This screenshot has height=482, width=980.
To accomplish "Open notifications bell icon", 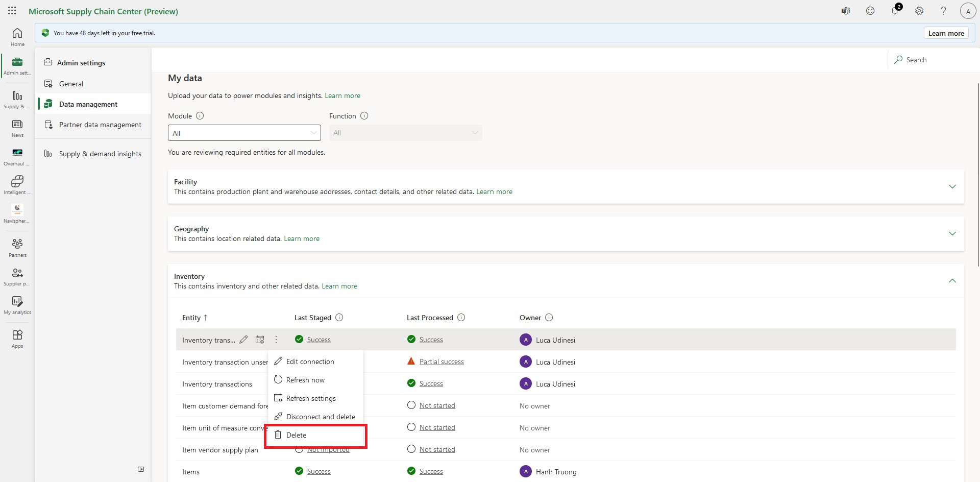I will [895, 11].
